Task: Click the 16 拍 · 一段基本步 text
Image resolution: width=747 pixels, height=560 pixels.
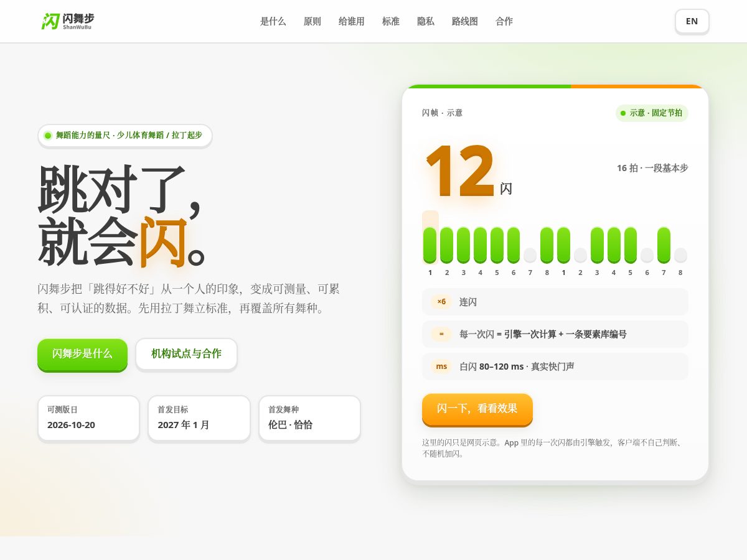Action: tap(652, 168)
